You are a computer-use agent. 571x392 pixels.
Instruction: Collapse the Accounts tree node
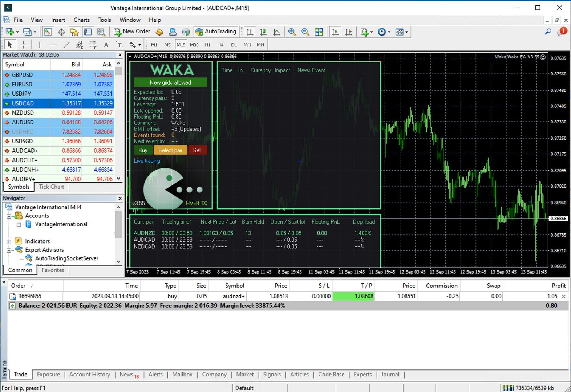point(9,216)
